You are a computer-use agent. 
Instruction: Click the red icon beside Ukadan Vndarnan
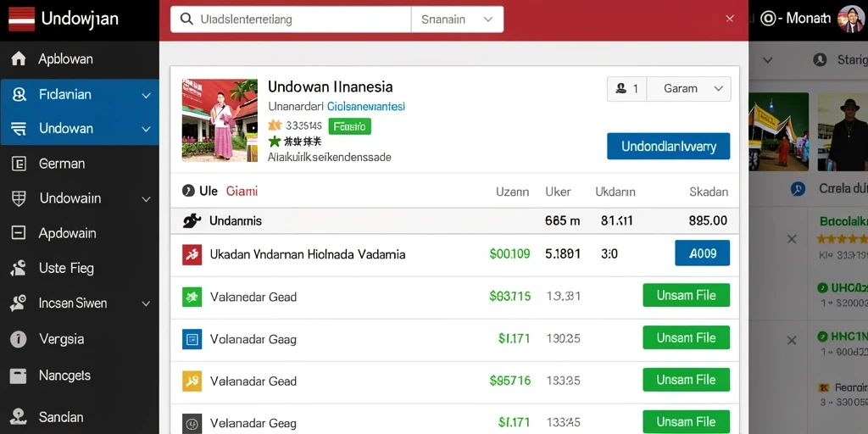pos(192,254)
